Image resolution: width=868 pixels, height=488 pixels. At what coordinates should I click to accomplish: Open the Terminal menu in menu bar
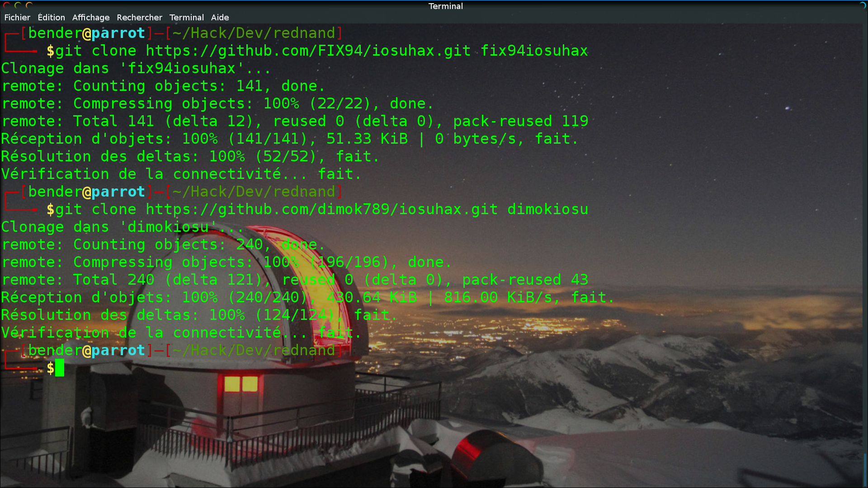pyautogui.click(x=187, y=17)
